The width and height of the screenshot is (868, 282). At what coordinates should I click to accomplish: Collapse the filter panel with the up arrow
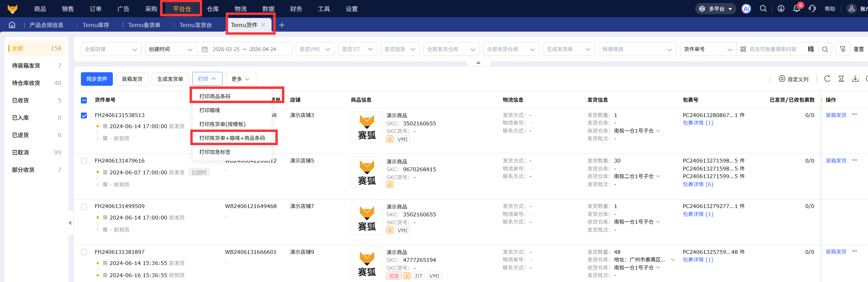pos(478,63)
